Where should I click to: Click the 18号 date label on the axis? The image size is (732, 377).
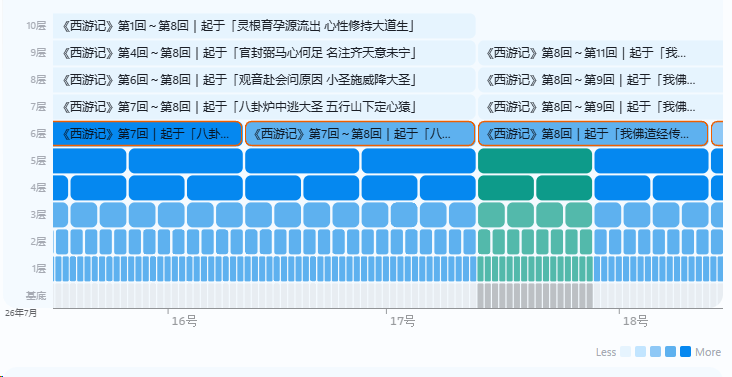(x=635, y=321)
